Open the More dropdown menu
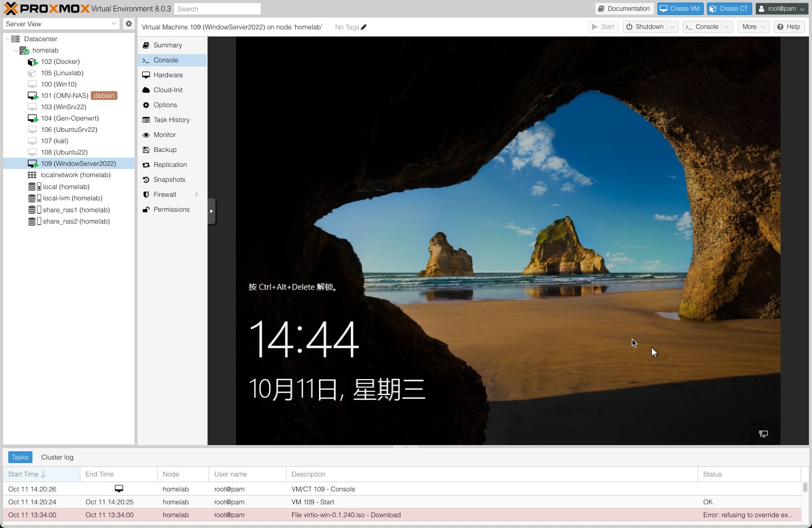The image size is (812, 528). (x=753, y=27)
